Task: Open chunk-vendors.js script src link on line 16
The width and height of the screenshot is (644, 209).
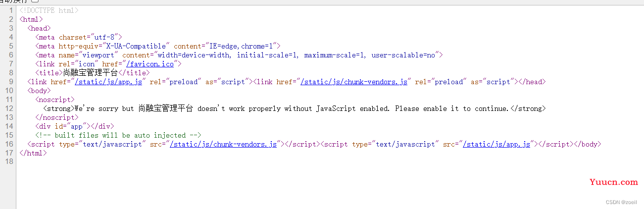Action: (223, 144)
